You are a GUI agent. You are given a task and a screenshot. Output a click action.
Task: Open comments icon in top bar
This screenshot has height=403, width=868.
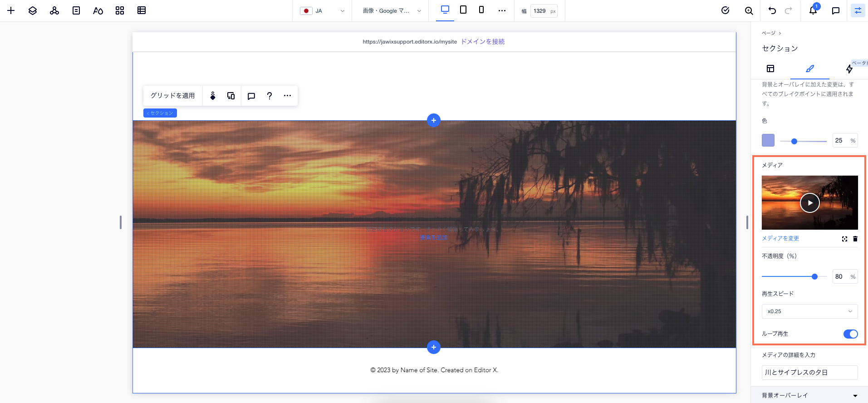pos(836,10)
